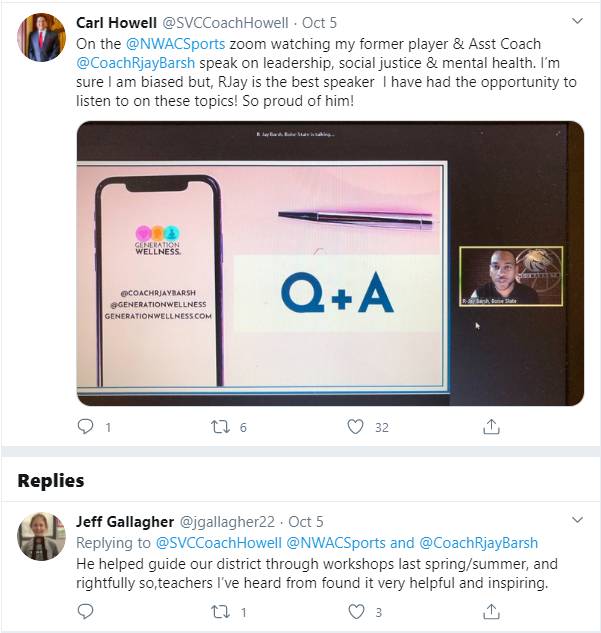Retweet Carl Howell's tweet
The width and height of the screenshot is (601, 633).
pos(220,427)
